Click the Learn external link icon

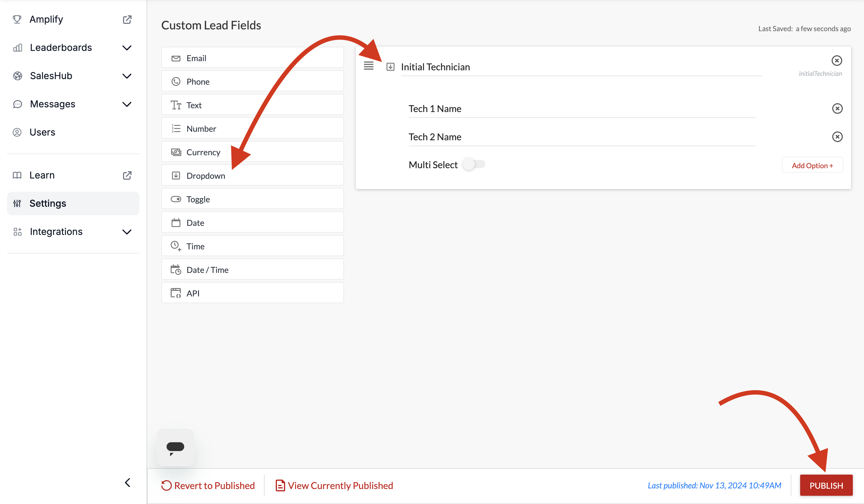click(127, 175)
